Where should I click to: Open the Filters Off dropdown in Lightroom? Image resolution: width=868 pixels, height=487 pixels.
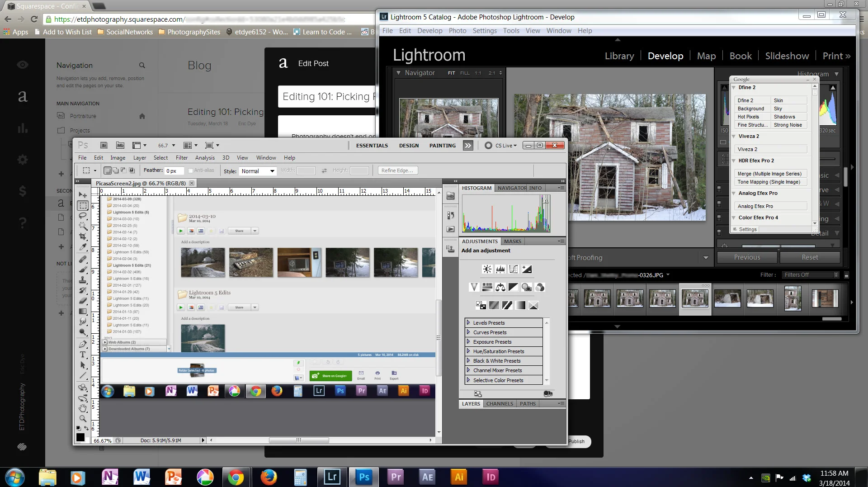tap(811, 275)
